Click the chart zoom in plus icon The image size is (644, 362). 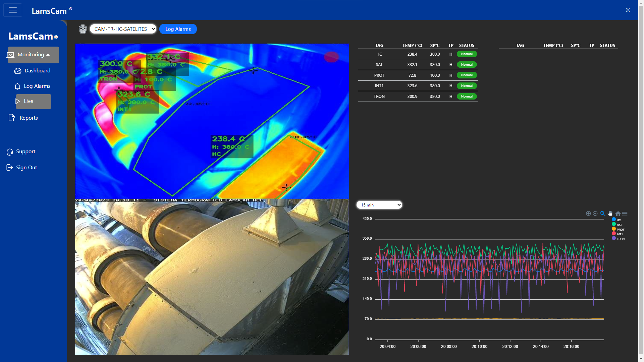(588, 214)
